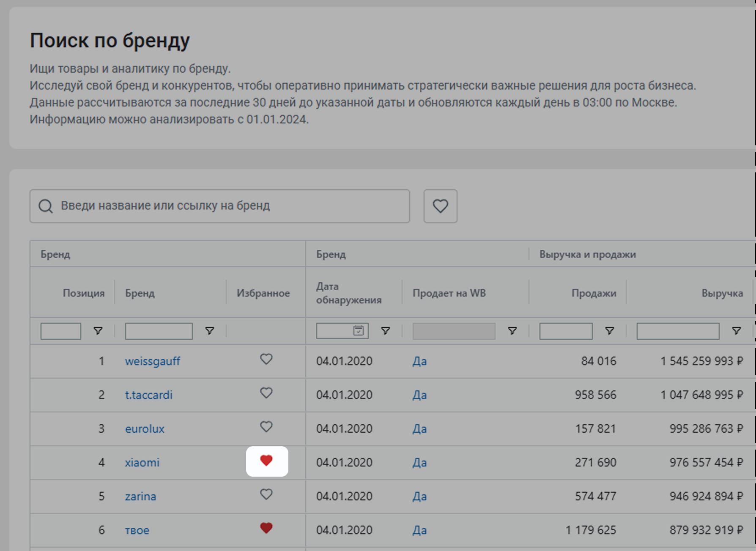This screenshot has height=551, width=756.
Task: Click Избранное column header
Action: point(263,293)
